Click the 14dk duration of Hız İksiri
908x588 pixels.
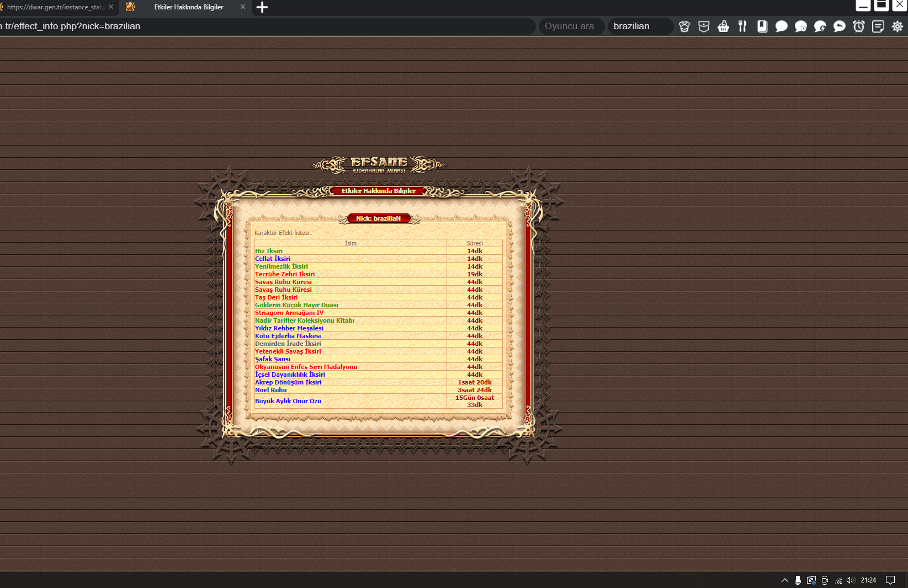coord(475,251)
